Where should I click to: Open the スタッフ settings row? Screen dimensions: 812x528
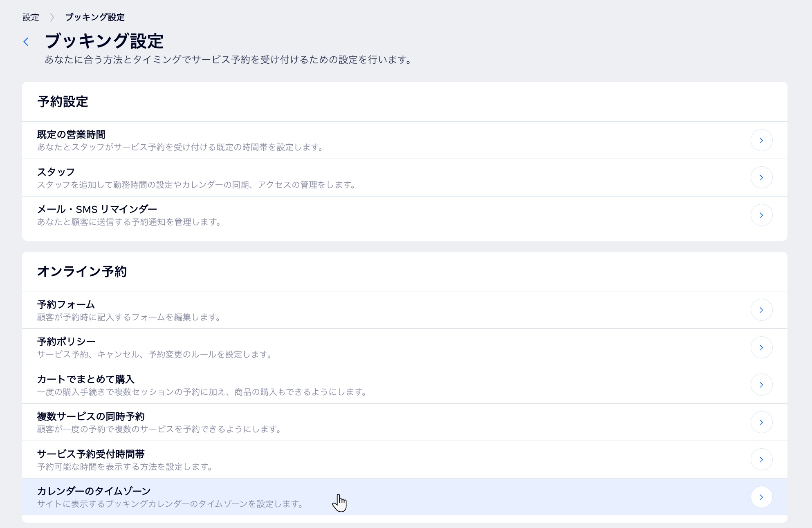click(x=56, y=172)
